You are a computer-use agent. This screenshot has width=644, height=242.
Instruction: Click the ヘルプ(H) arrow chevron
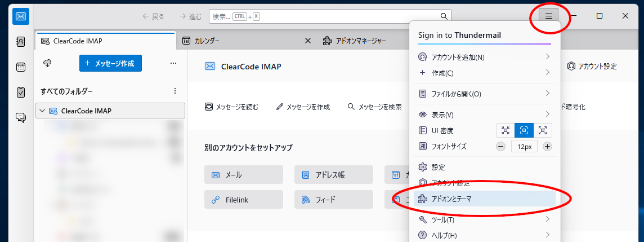pos(548,235)
